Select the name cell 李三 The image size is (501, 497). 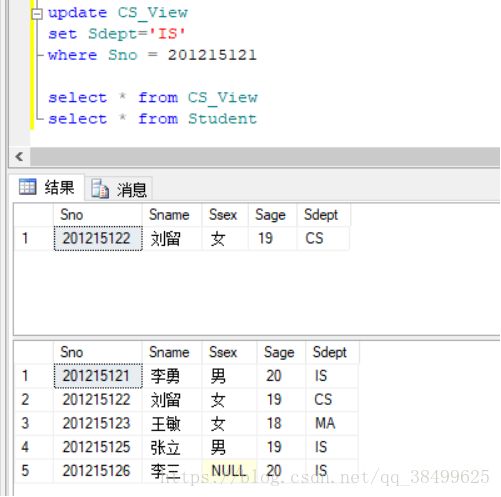pos(172,471)
